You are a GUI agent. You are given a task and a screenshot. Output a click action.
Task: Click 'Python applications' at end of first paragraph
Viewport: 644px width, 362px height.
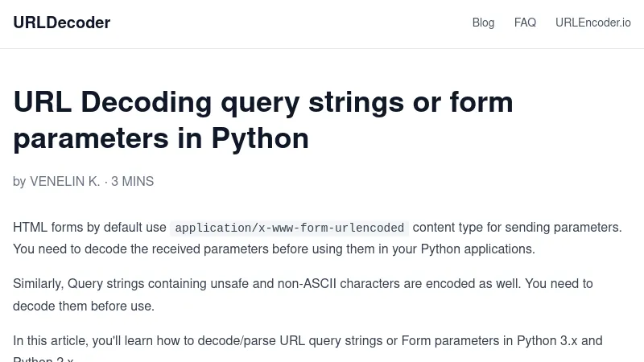(475, 249)
